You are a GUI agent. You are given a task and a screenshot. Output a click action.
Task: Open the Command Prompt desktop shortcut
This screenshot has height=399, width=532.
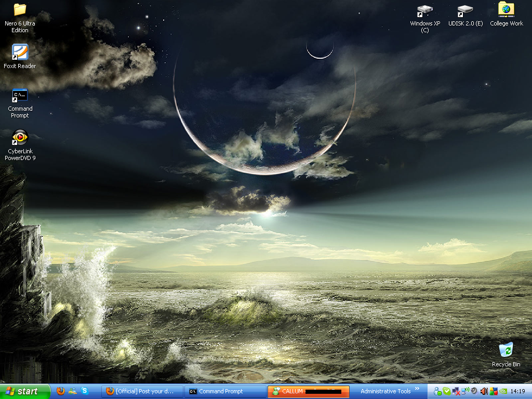tap(20, 96)
